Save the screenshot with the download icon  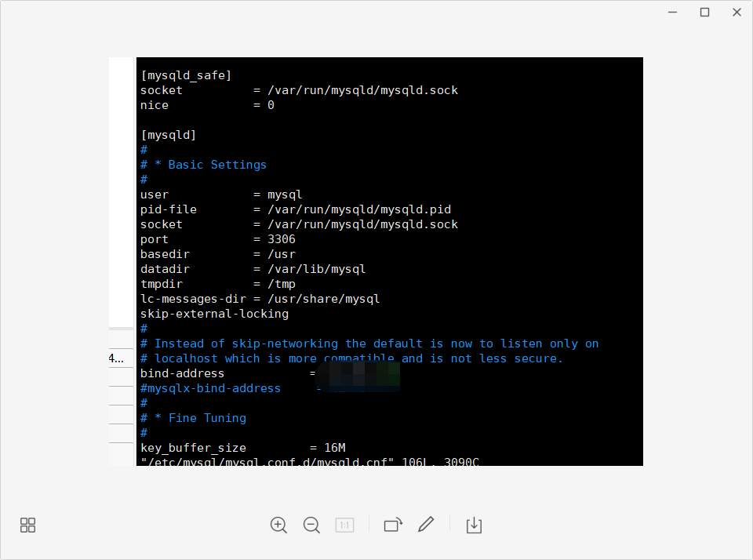[x=474, y=525]
